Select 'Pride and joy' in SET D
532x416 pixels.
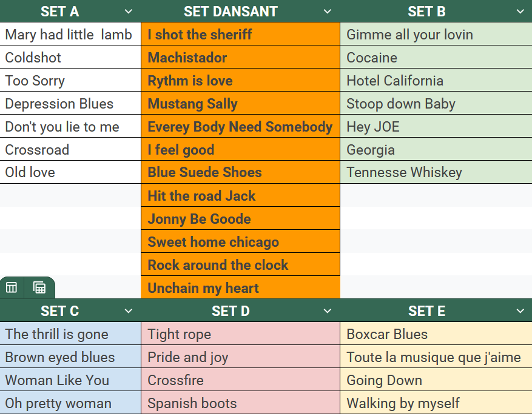click(240, 357)
